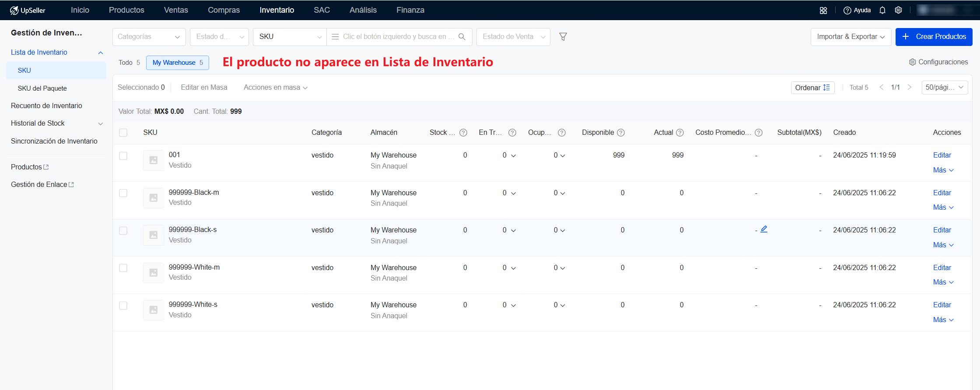980x390 pixels.
Task: Click the search magnifier icon
Action: point(462,37)
